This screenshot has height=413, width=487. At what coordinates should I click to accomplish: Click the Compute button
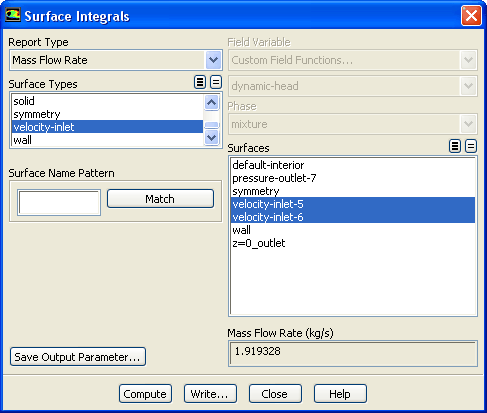(x=145, y=394)
